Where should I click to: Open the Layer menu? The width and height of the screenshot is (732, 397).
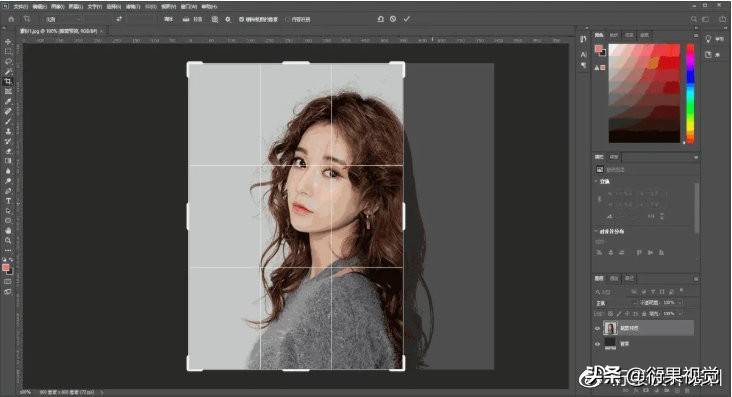[75, 7]
